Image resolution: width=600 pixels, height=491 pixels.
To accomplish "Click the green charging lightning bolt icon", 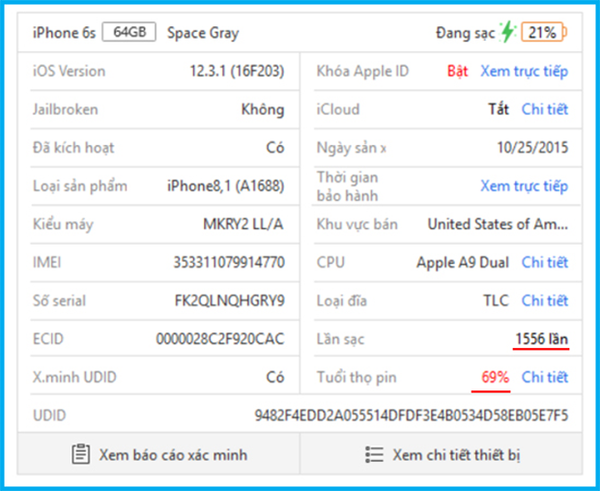I will 508,32.
